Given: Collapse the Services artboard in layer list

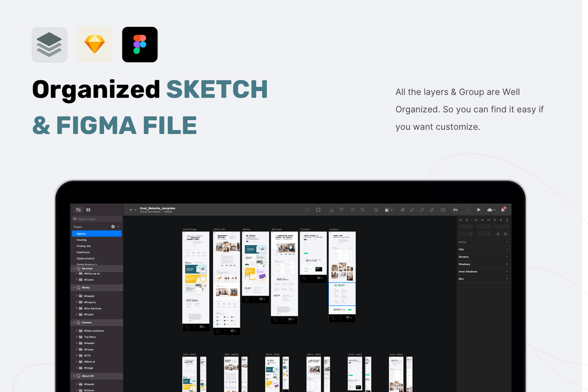Looking at the screenshot, I should click(x=74, y=269).
